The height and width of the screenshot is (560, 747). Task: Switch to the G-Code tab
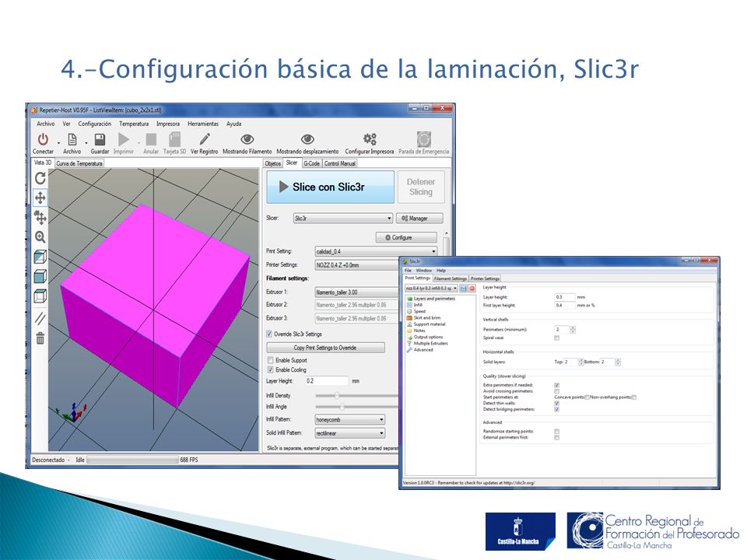pyautogui.click(x=311, y=163)
